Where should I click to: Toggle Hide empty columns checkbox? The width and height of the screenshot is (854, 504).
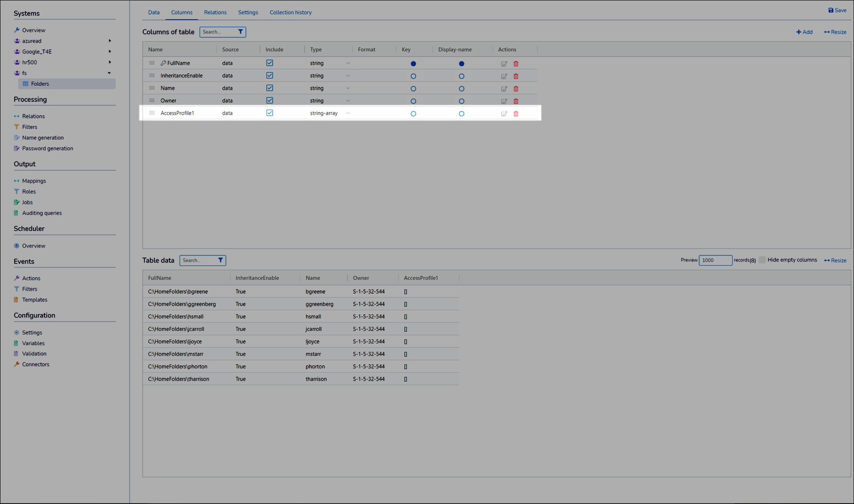[762, 260]
